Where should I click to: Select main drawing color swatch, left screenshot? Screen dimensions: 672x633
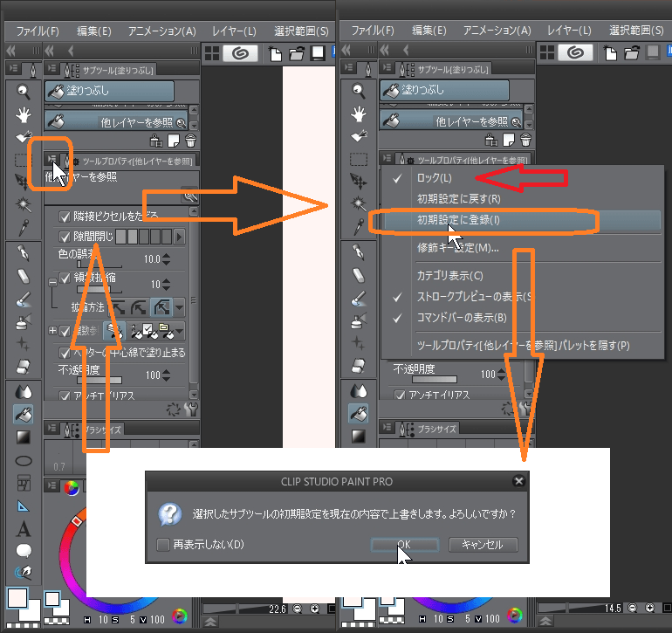click(18, 598)
